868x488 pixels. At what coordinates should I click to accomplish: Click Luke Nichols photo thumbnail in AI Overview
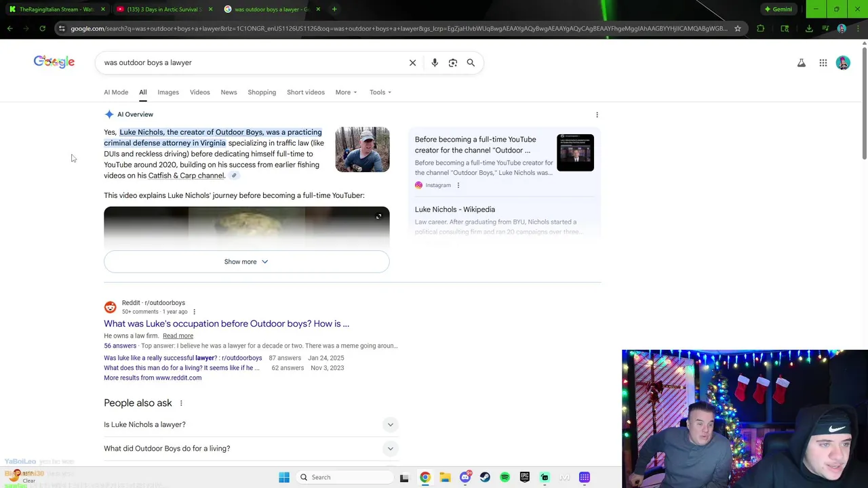click(x=362, y=149)
